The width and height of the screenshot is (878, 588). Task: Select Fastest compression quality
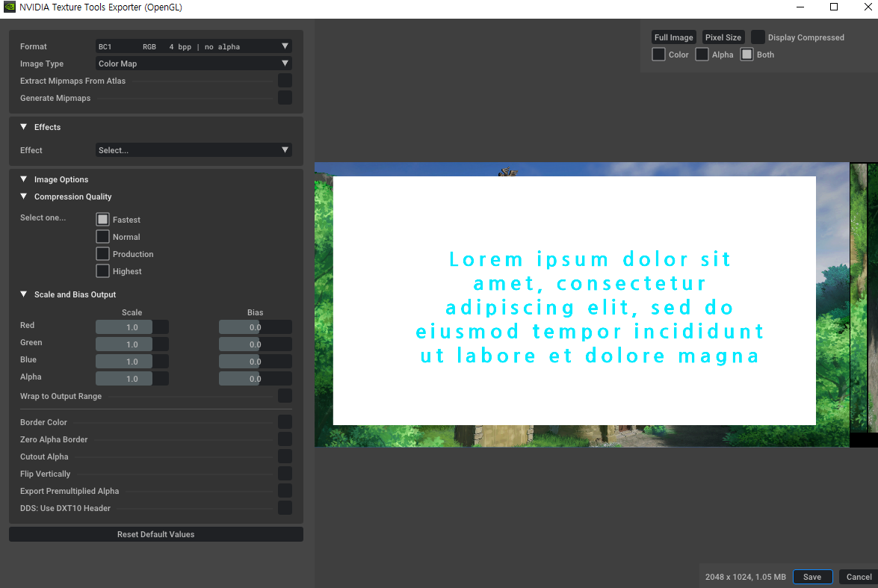click(x=102, y=219)
